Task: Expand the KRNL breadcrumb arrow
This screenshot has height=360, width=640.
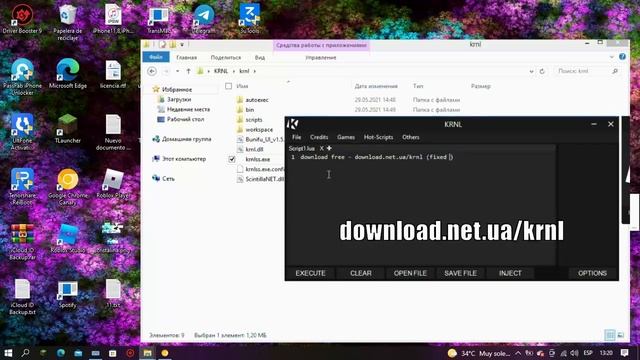Action: click(234, 71)
